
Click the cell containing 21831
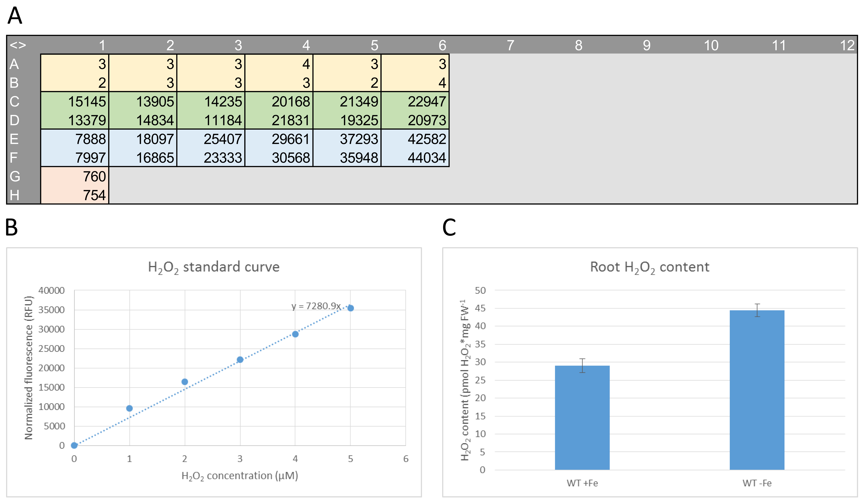(279, 120)
